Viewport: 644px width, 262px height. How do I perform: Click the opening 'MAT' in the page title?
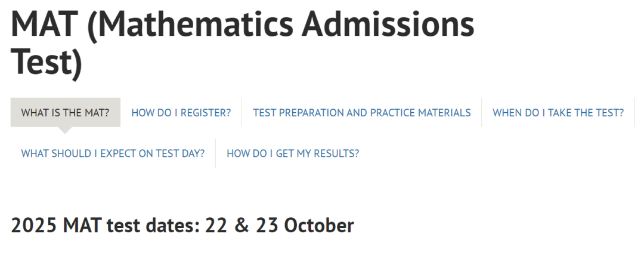(x=42, y=25)
